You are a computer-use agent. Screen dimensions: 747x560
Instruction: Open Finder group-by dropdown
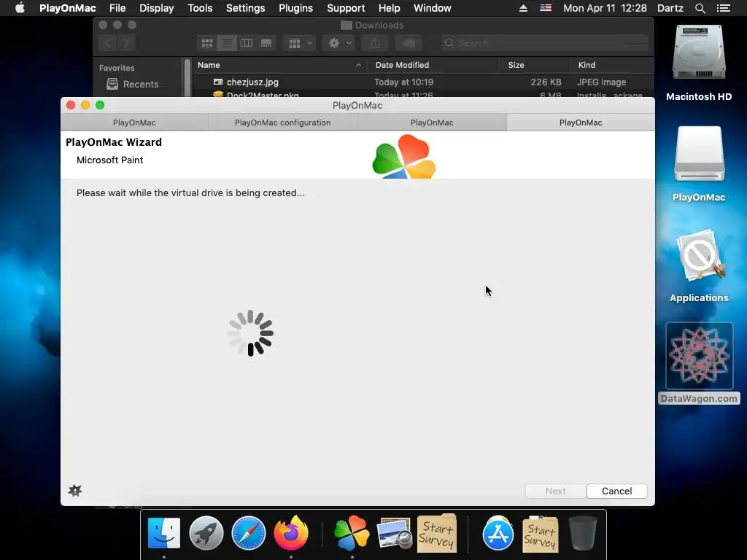300,43
